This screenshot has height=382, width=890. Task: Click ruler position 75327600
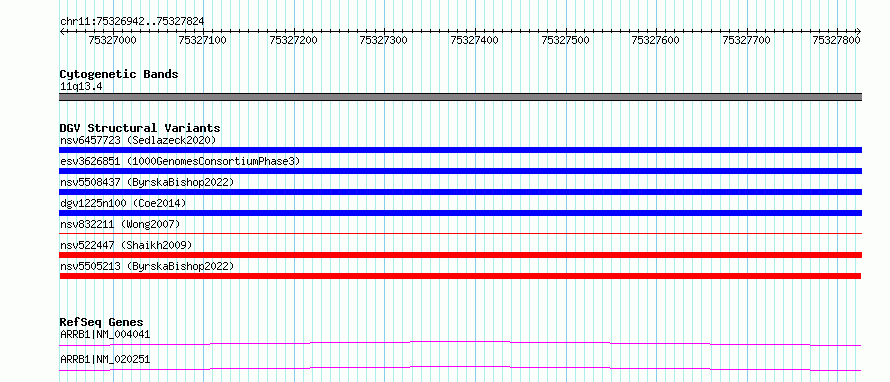pyautogui.click(x=656, y=40)
